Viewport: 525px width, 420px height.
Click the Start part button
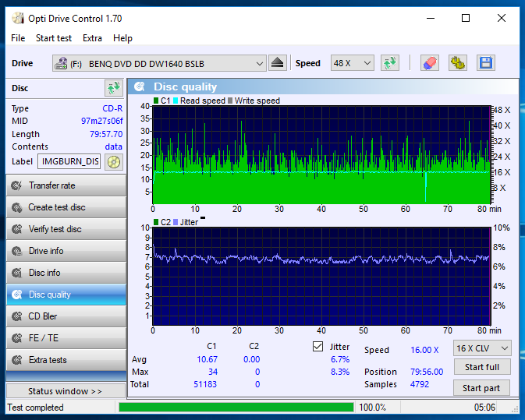point(481,388)
